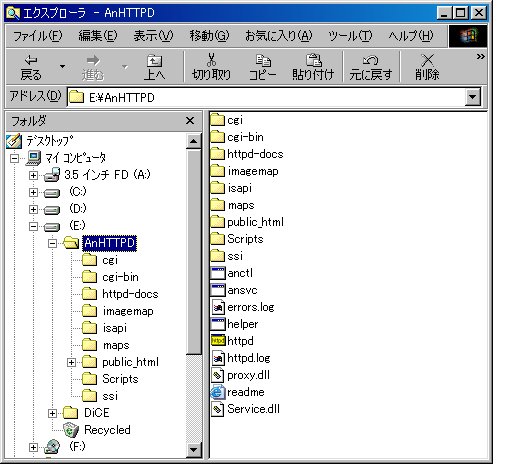Select isapi folder in the tree
This screenshot has height=464, width=512.
[114, 328]
